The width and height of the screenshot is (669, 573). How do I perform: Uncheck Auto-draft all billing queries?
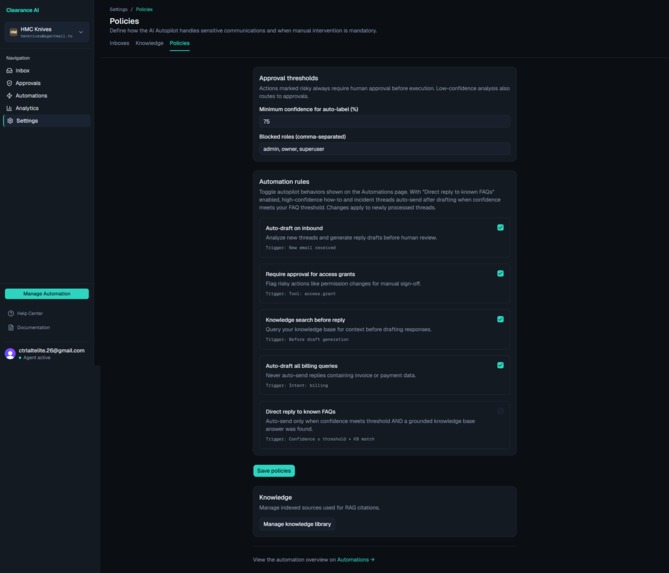click(500, 365)
